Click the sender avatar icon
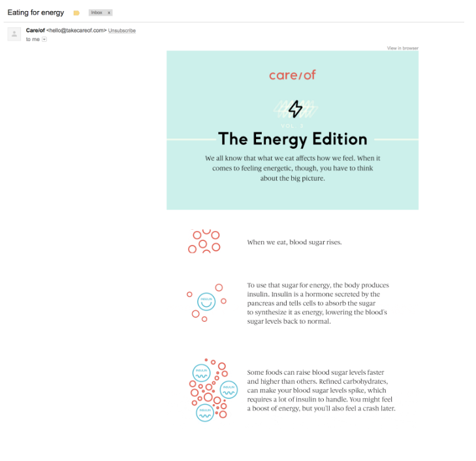 (x=14, y=34)
